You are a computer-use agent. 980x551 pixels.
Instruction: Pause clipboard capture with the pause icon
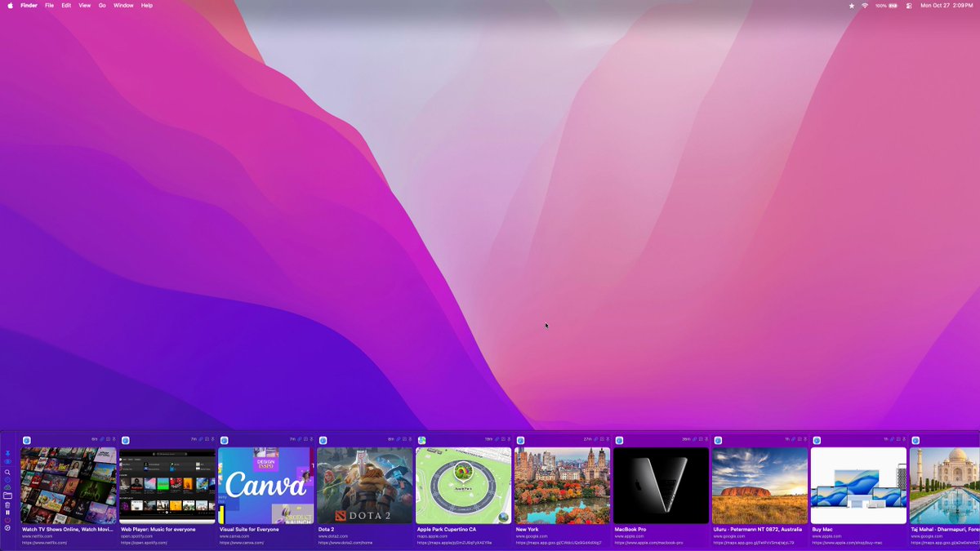pos(7,513)
